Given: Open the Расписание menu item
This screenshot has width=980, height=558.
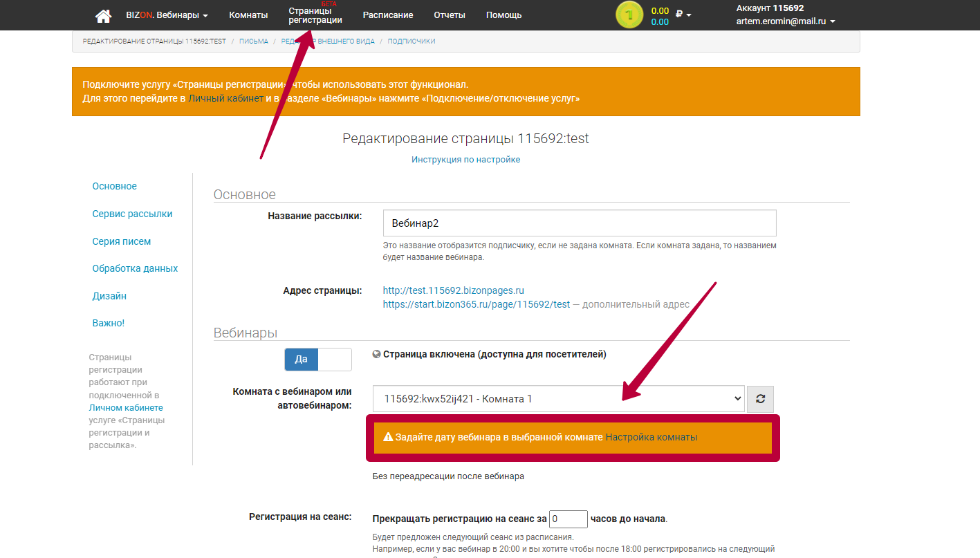Looking at the screenshot, I should [x=388, y=15].
